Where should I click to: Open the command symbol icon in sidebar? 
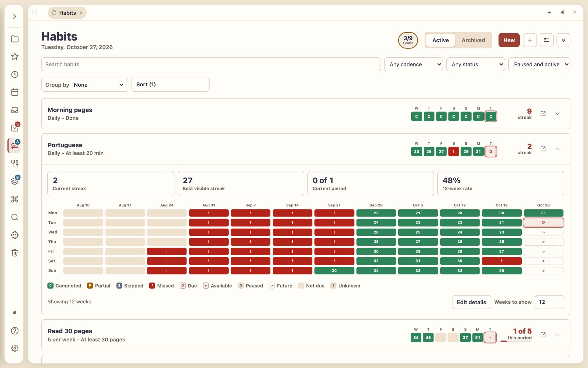(15, 199)
